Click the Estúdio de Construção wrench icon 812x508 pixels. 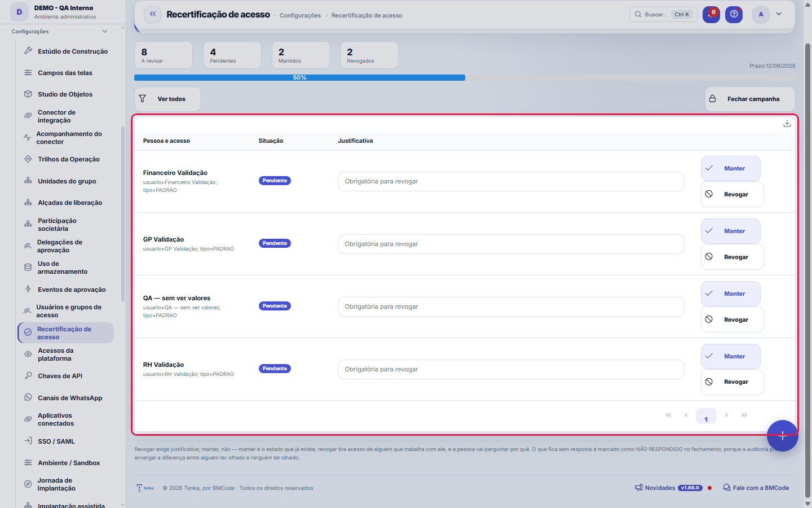point(28,51)
